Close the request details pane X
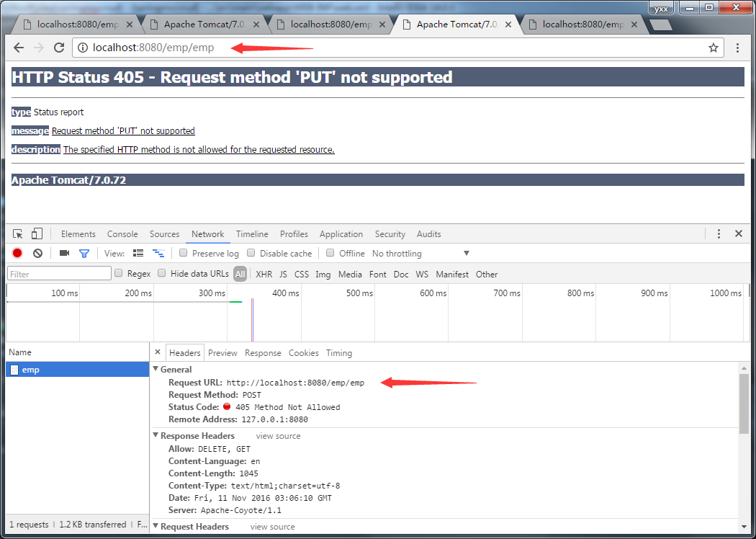Image resolution: width=756 pixels, height=539 pixels. pos(157,352)
